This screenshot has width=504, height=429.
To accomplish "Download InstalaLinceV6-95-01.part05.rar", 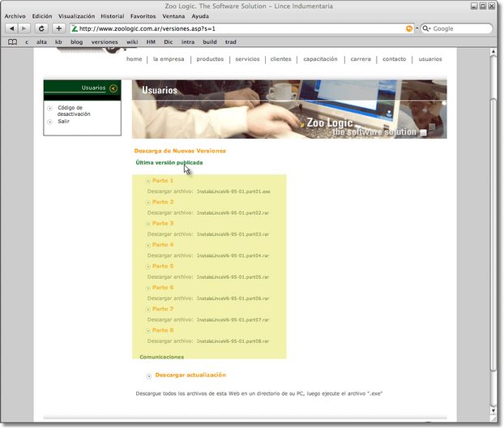I will click(233, 277).
